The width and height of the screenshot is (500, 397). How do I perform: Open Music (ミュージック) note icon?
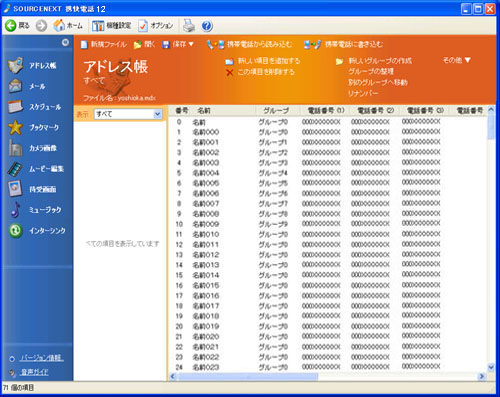click(x=15, y=210)
